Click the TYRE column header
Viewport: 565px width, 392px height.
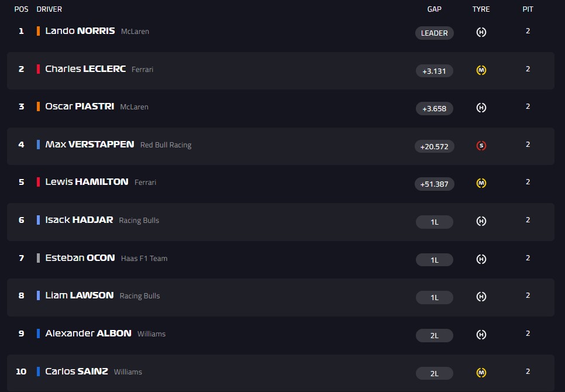(x=481, y=9)
